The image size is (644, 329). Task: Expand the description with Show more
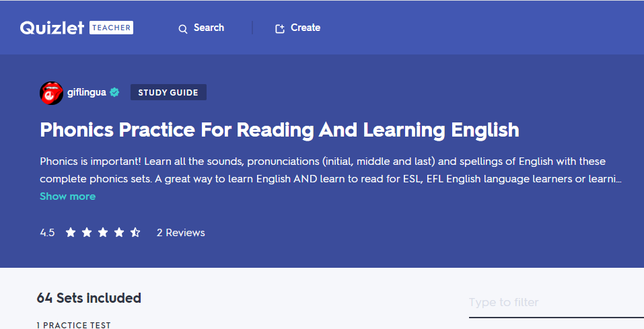[68, 196]
